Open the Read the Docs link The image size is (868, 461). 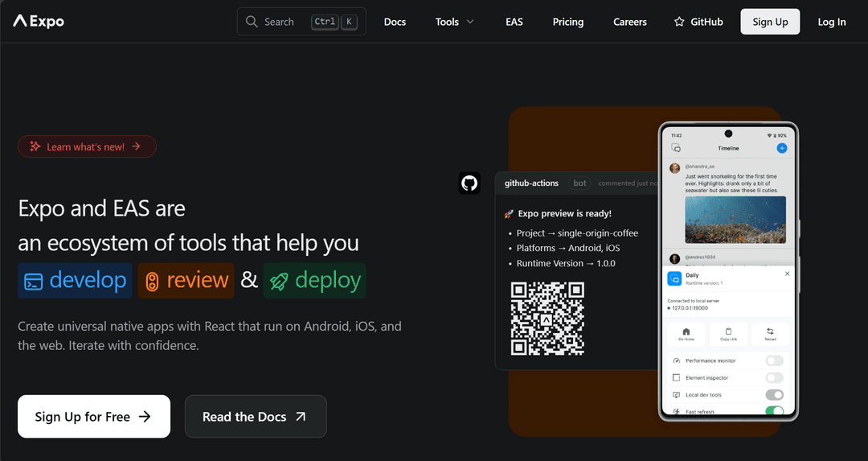[x=255, y=417]
